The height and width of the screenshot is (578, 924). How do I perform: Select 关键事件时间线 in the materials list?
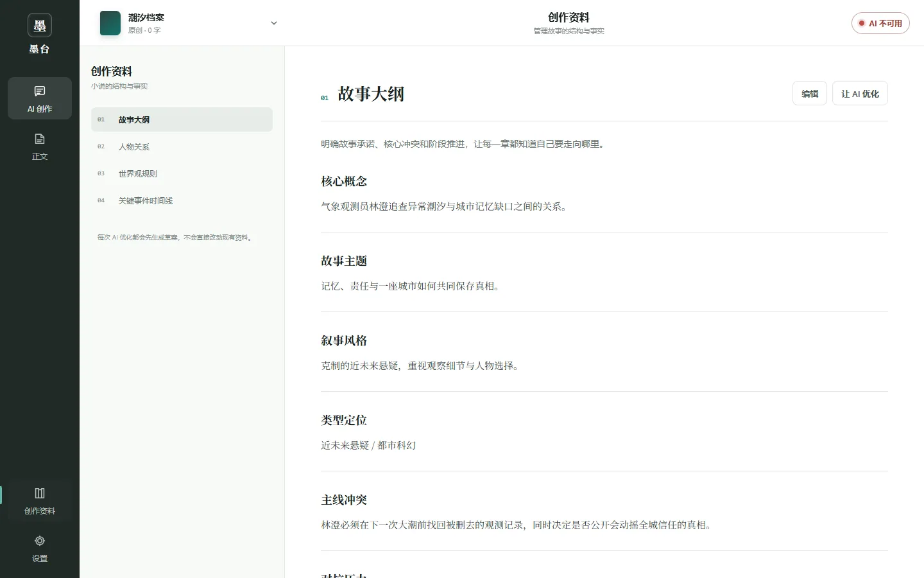pyautogui.click(x=182, y=200)
